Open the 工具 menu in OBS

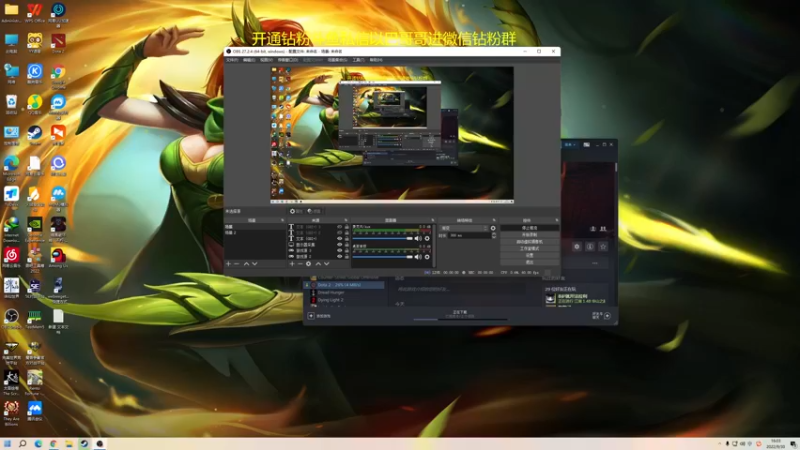click(359, 60)
